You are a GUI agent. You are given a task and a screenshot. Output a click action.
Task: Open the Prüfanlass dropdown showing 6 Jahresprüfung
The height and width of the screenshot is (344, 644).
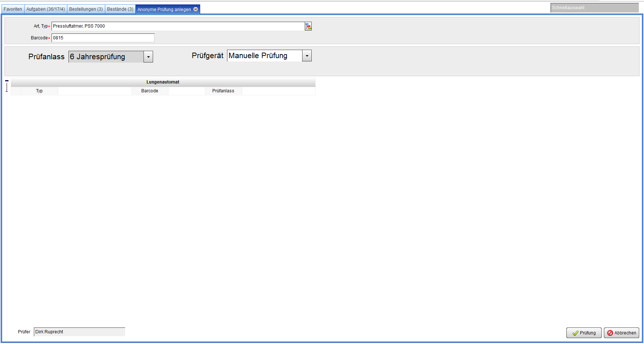pos(148,57)
